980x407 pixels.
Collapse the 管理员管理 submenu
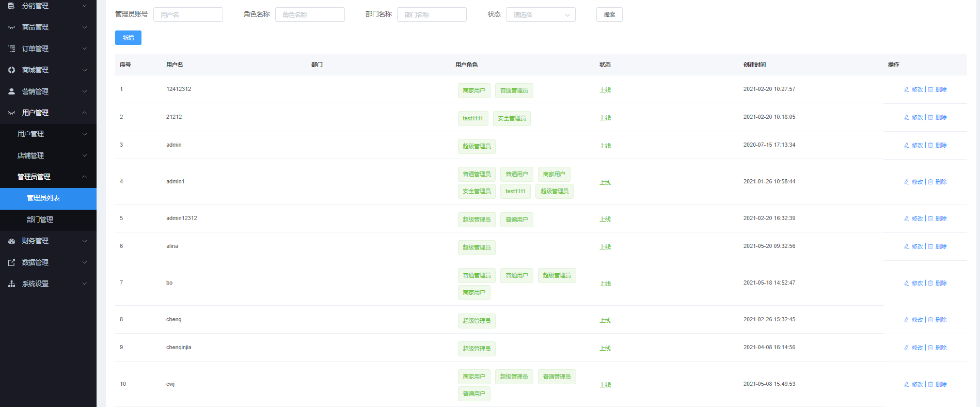(x=84, y=177)
